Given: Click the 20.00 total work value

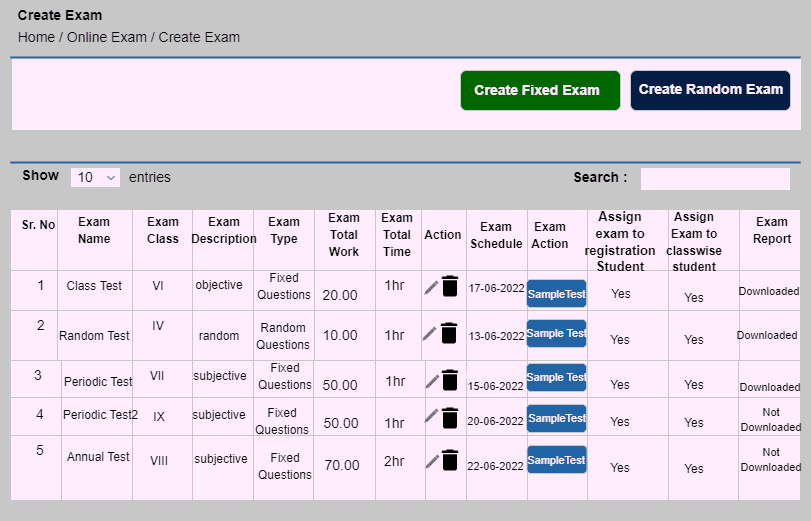Looking at the screenshot, I should 340,295.
